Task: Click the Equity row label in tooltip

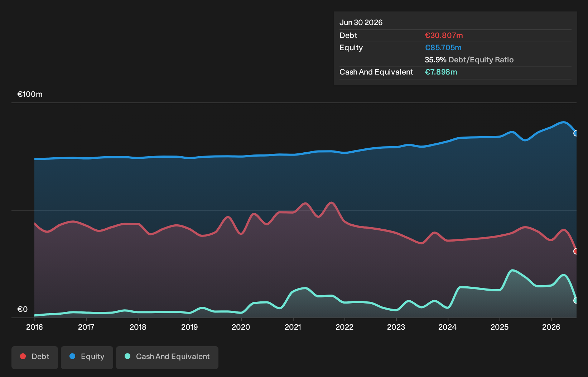Action: coord(351,48)
